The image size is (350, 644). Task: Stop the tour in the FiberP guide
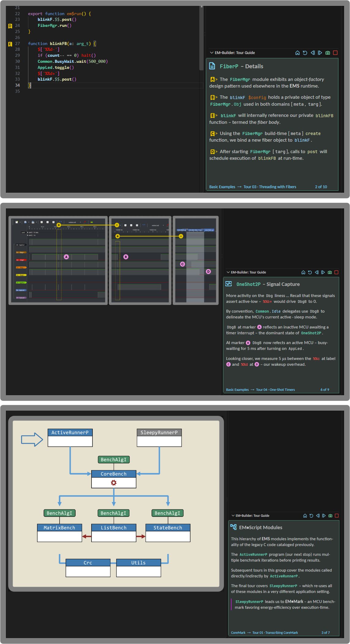(335, 53)
